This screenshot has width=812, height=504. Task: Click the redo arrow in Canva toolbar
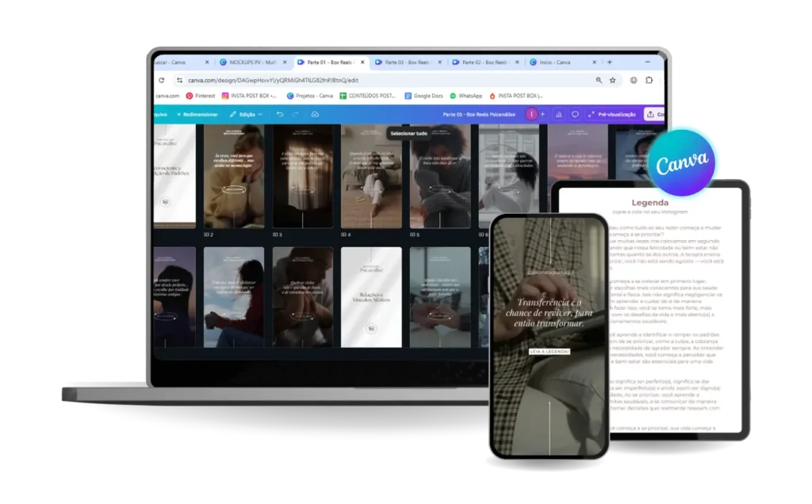click(x=296, y=114)
